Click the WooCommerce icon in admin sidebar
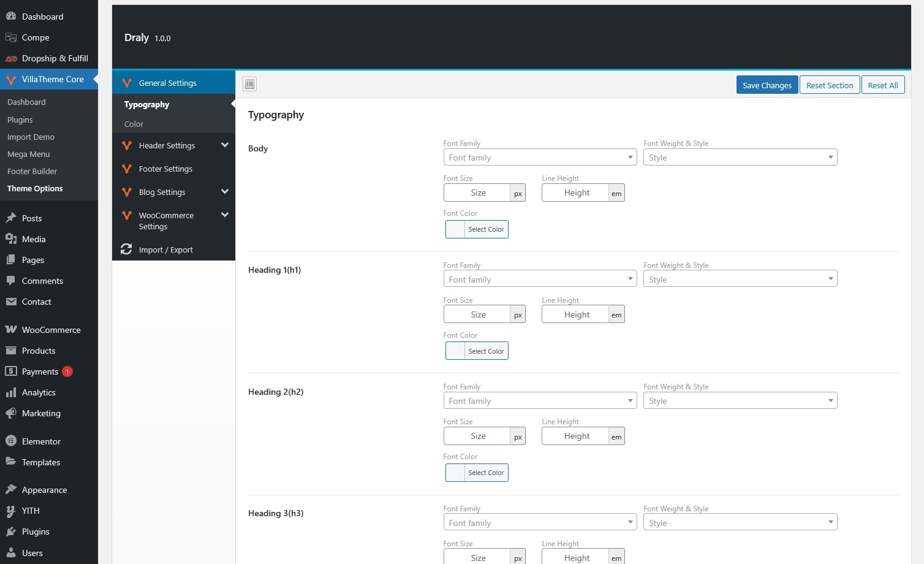Screen dimensions: 924x564 [x=11, y=330]
